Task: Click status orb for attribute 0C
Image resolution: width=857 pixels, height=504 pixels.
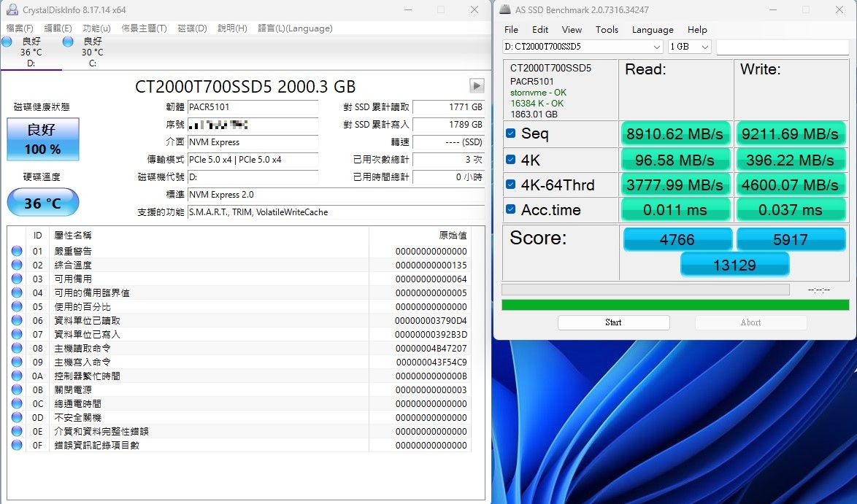Action: [x=17, y=403]
